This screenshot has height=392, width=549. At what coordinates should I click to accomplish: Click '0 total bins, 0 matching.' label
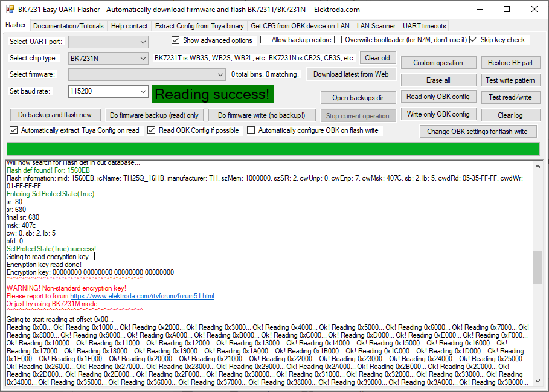pyautogui.click(x=265, y=74)
